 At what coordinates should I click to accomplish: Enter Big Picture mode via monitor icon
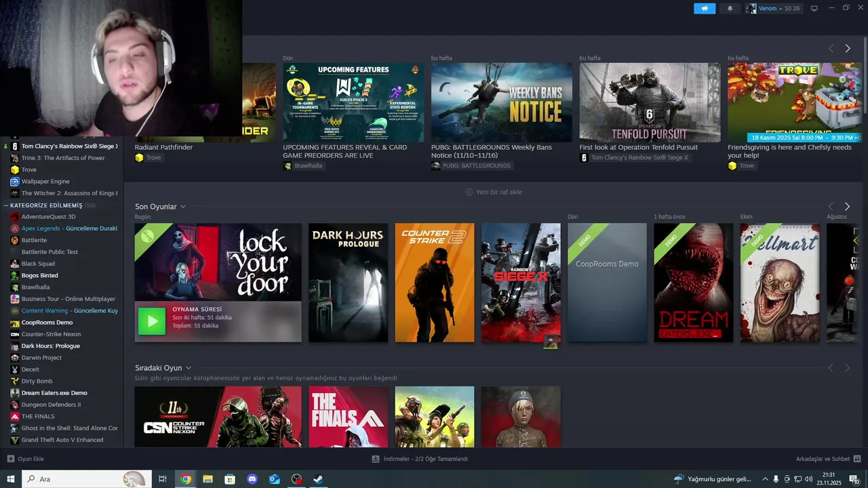[x=814, y=8]
